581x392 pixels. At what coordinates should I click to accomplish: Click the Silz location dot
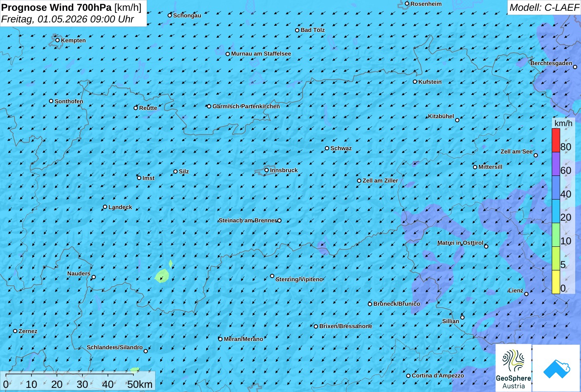pos(176,171)
